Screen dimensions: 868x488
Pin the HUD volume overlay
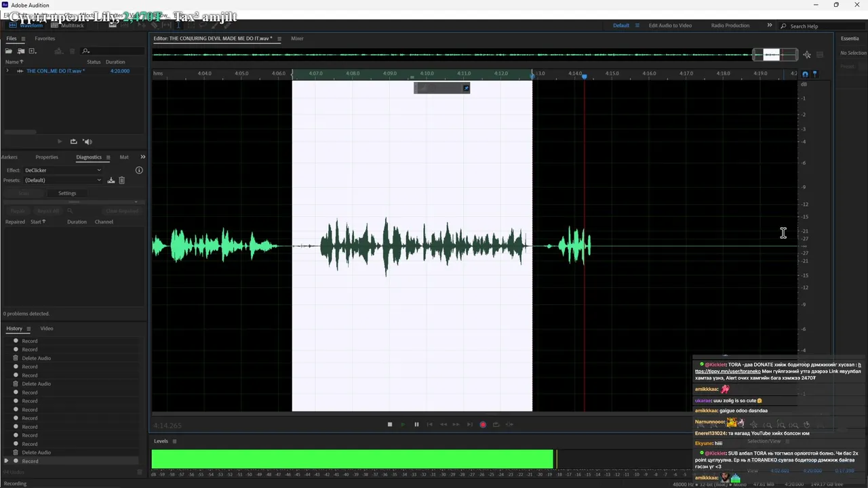(466, 88)
